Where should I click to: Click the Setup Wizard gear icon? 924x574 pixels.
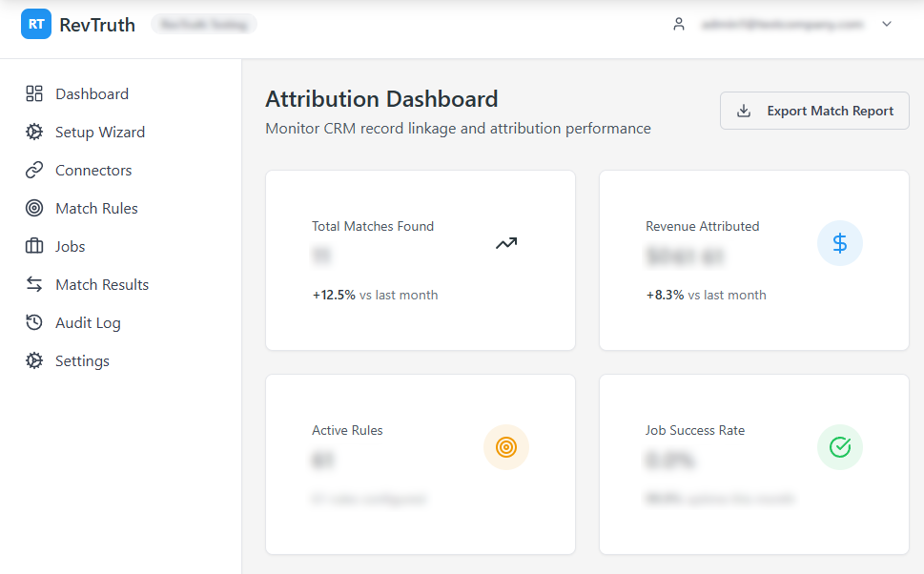pos(34,132)
